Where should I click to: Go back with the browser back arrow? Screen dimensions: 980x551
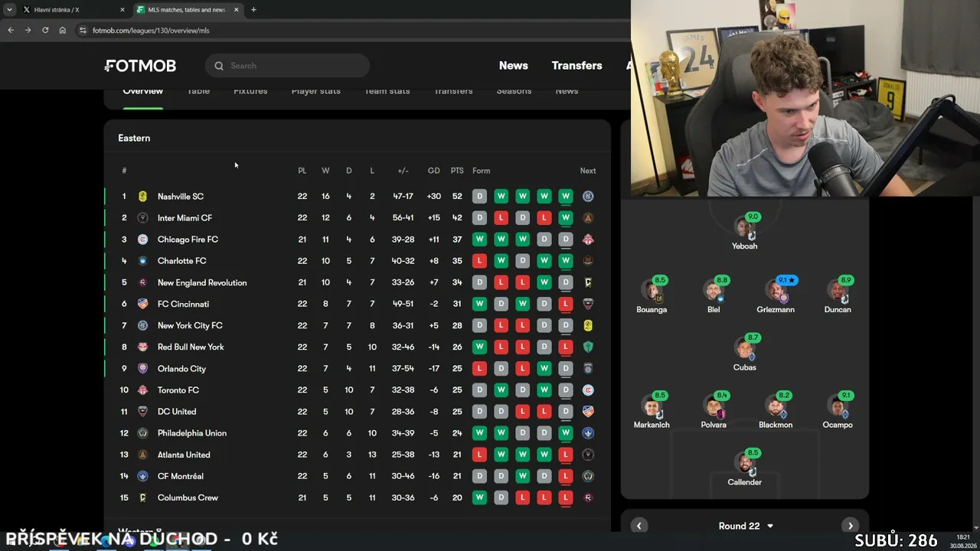[11, 31]
